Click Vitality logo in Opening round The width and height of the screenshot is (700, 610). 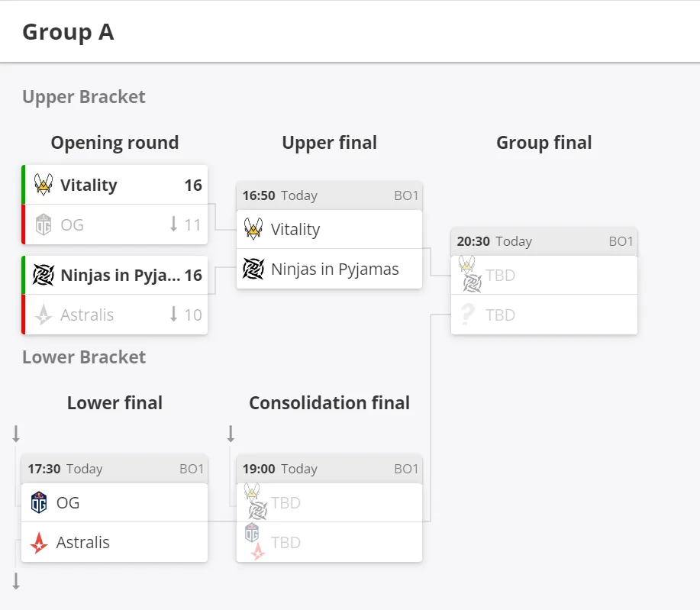pyautogui.click(x=44, y=185)
